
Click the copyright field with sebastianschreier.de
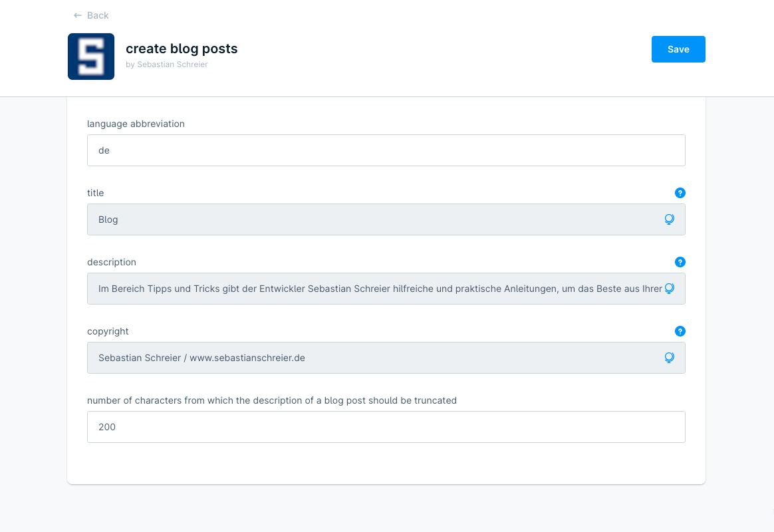pos(372,358)
